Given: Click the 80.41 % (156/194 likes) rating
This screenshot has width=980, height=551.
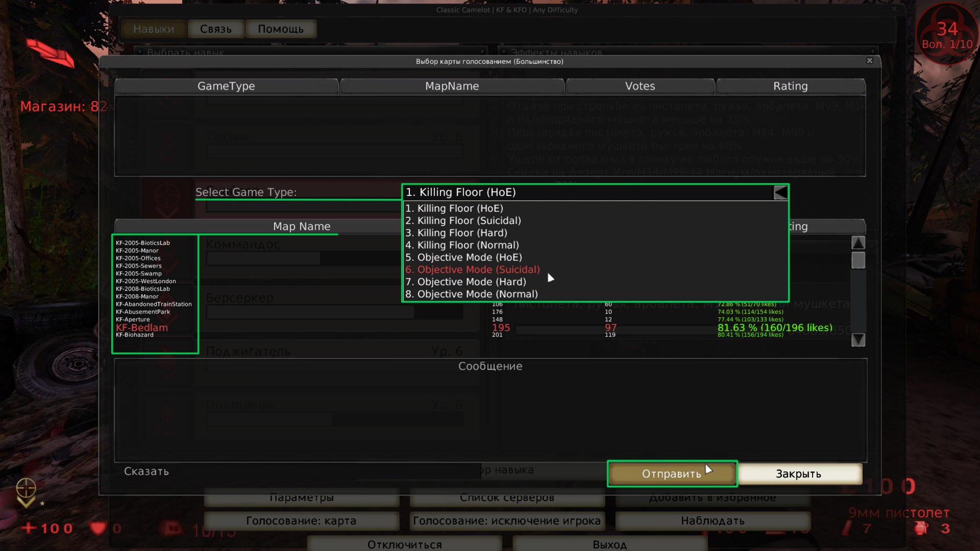Looking at the screenshot, I should click(750, 335).
